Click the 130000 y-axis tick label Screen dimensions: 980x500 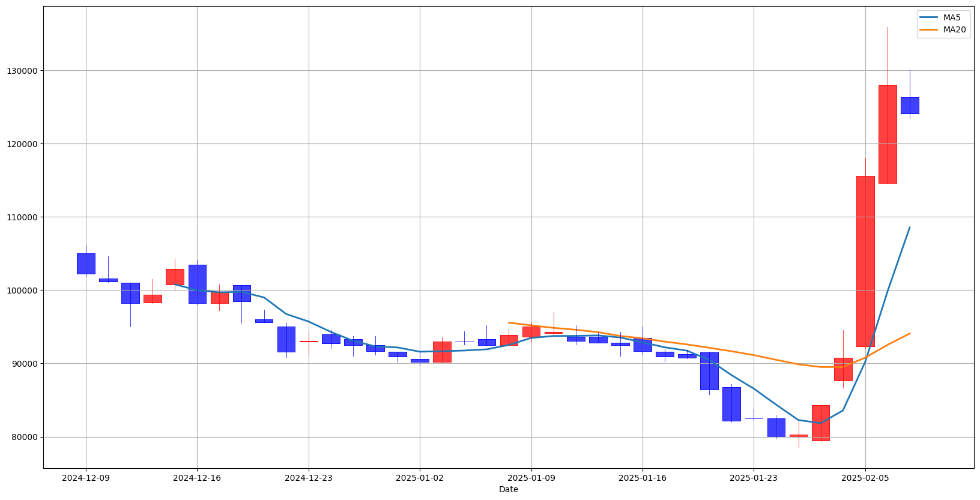[22, 71]
